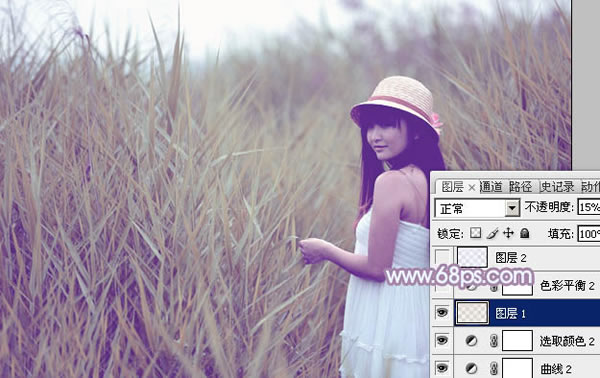Screen dimensions: 600x378
Task: Select 选取颜色 2 layer mask thumbnail
Action: [517, 341]
